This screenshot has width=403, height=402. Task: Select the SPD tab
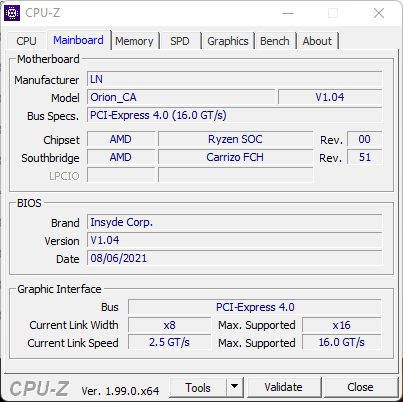[180, 41]
